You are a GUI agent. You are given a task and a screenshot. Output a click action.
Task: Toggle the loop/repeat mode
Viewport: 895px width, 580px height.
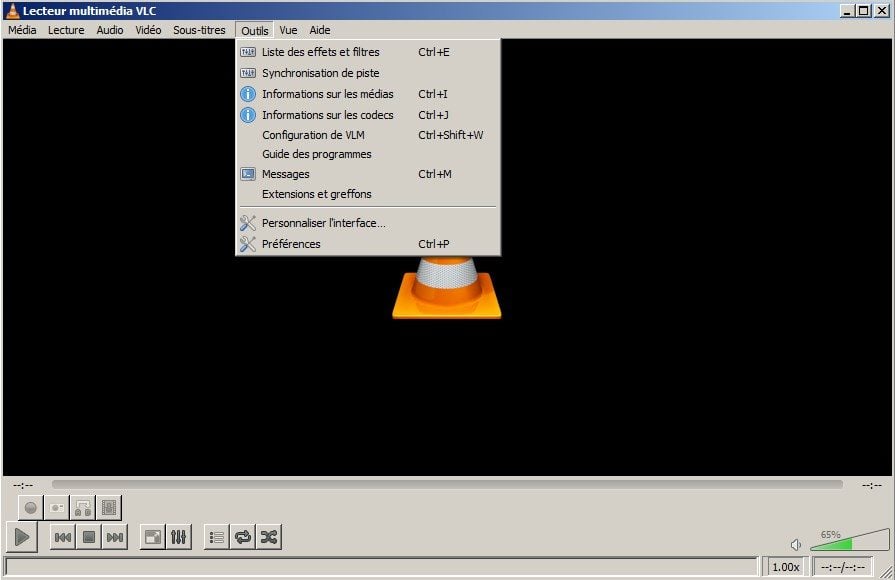tap(243, 537)
